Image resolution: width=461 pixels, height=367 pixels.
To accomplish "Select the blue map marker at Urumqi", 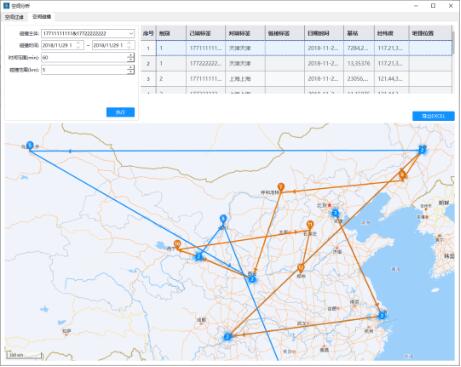I will point(30,146).
